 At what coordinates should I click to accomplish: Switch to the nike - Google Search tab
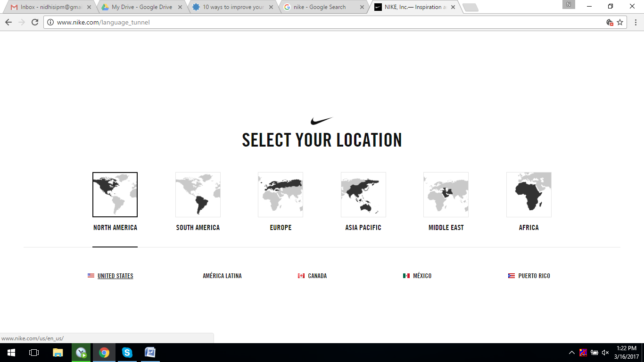324,7
